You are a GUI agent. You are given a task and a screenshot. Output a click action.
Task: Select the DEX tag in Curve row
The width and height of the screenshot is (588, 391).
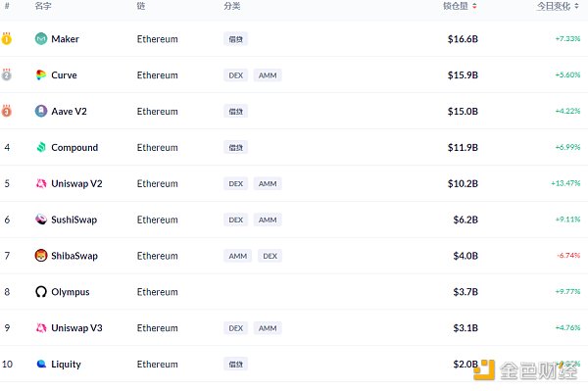tap(236, 75)
